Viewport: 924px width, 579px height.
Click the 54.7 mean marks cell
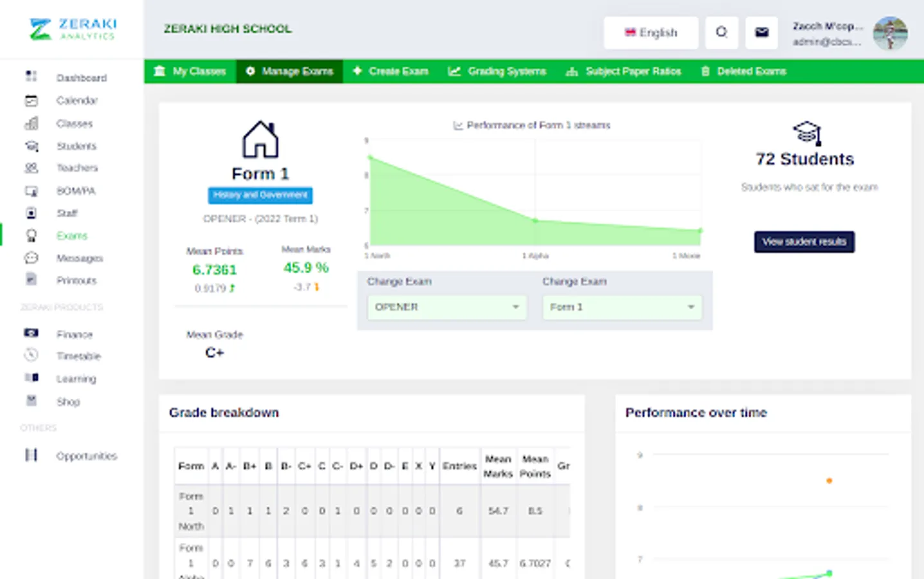[498, 511]
